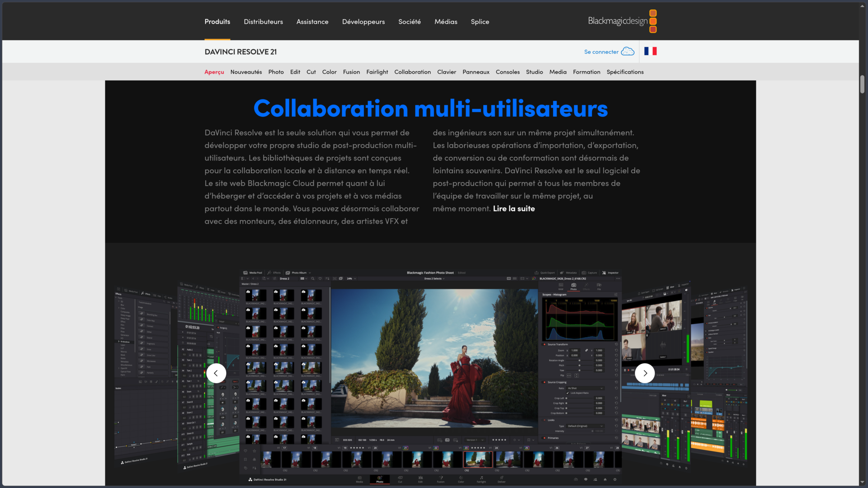Viewport: 868px width, 488px height.
Task: Go to previous carousel slide arrow
Action: 216,373
